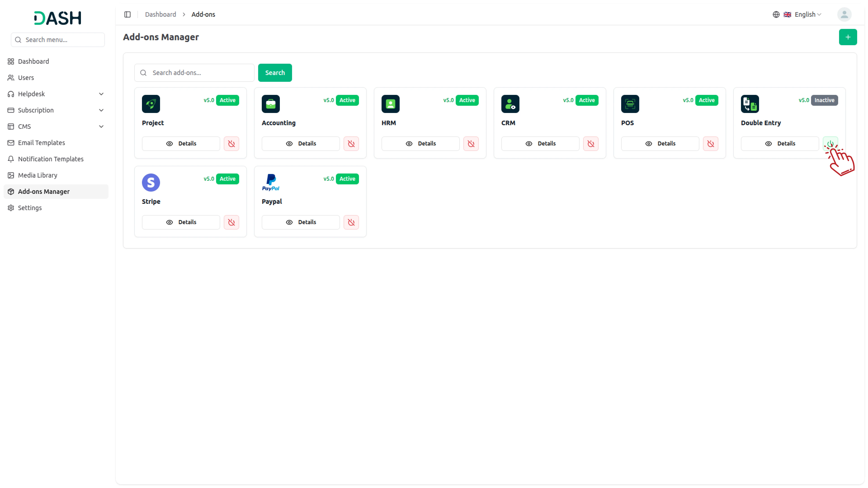868x488 pixels.
Task: Collapse sidebar with the panel icon
Action: [127, 14]
